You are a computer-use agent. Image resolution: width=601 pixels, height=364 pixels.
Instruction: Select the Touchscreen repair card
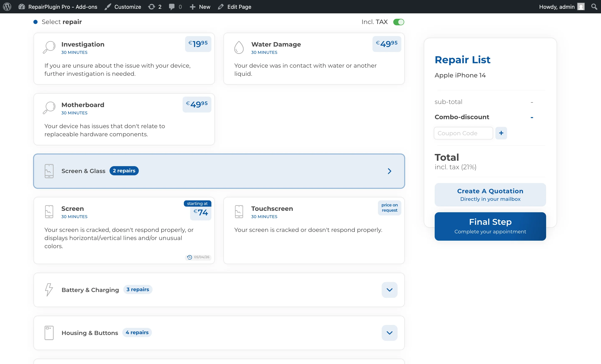[314, 230]
